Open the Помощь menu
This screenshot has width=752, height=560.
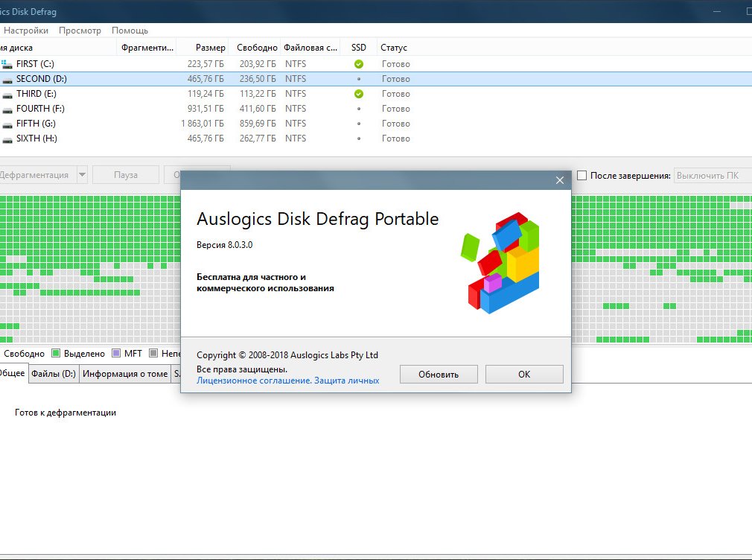point(130,31)
